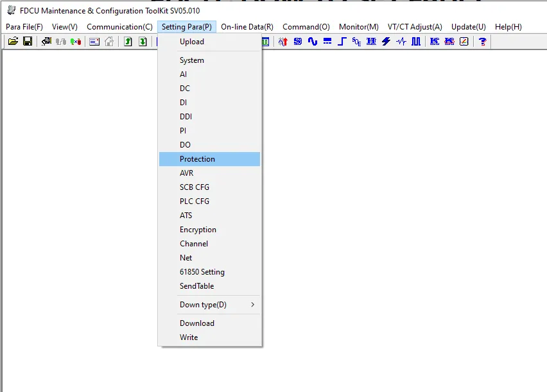This screenshot has width=547, height=392.
Task: Select the AVR menu entry
Action: coord(210,173)
